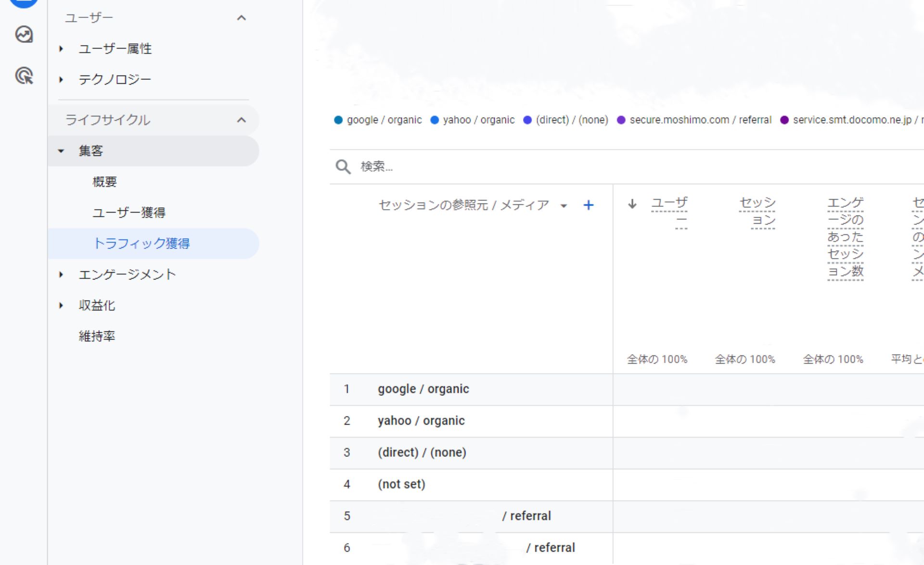Sort by エンゲージのあったセッション数 column header
The height and width of the screenshot is (565, 924).
(x=846, y=238)
